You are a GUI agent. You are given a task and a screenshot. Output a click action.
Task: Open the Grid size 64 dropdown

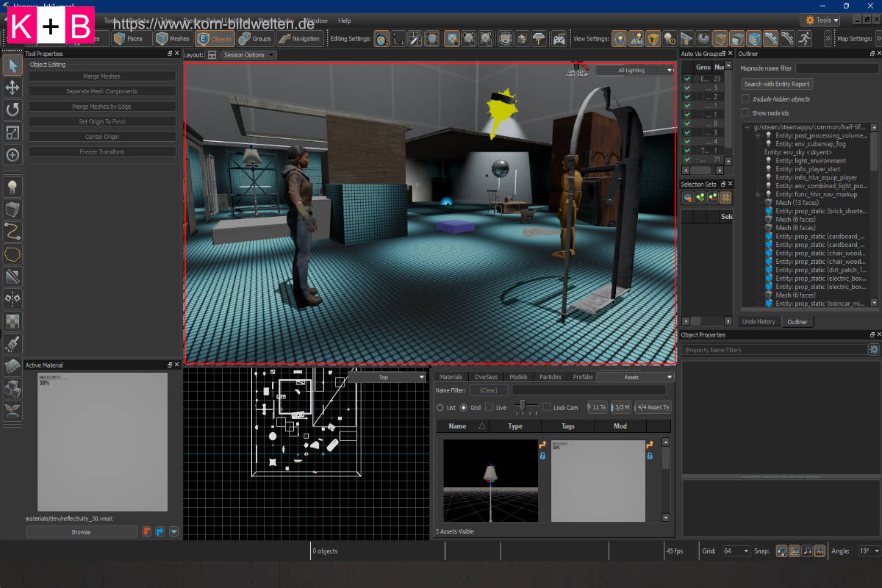click(736, 551)
